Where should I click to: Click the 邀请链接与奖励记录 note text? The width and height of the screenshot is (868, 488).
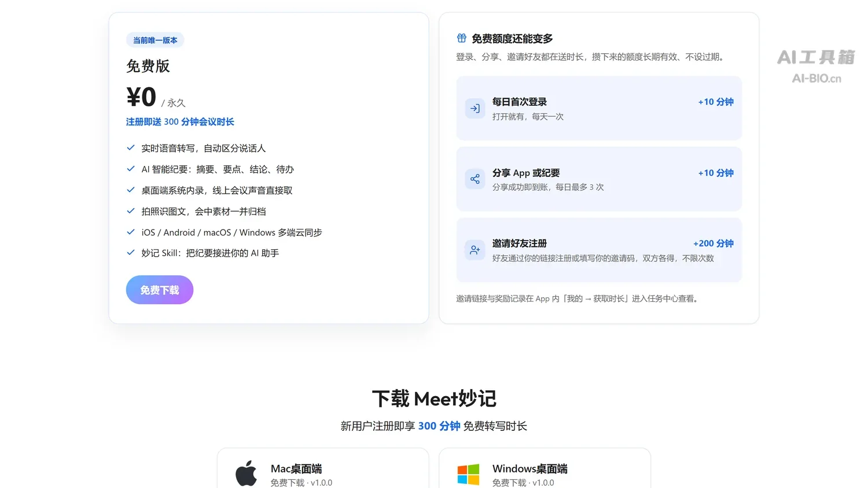coord(578,298)
